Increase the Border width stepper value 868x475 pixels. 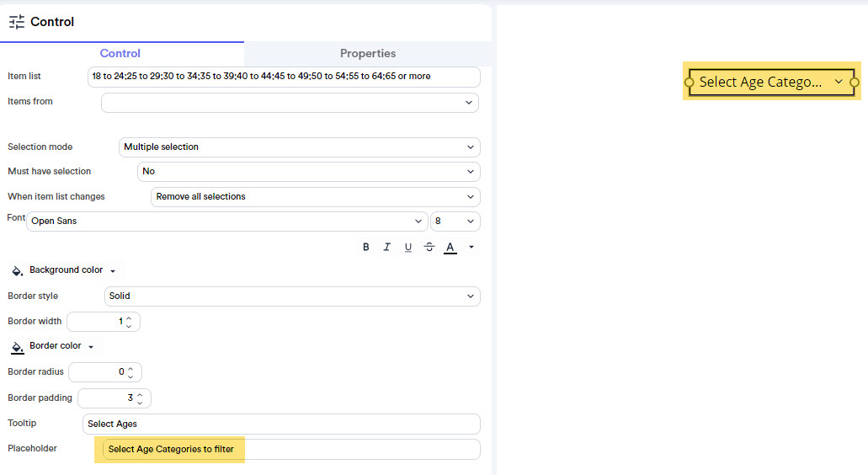[129, 318]
